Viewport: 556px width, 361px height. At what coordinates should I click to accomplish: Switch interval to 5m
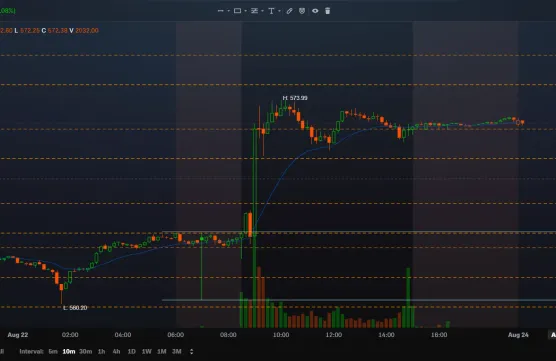pyautogui.click(x=53, y=351)
